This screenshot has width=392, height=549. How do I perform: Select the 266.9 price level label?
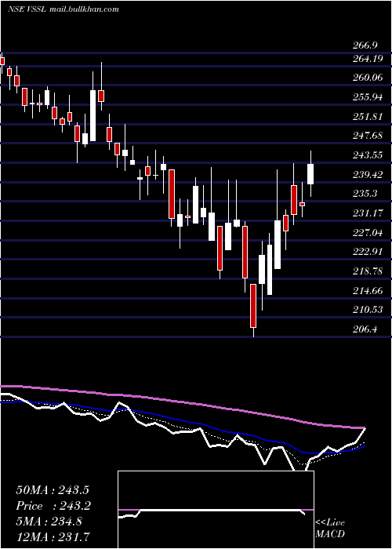click(365, 45)
